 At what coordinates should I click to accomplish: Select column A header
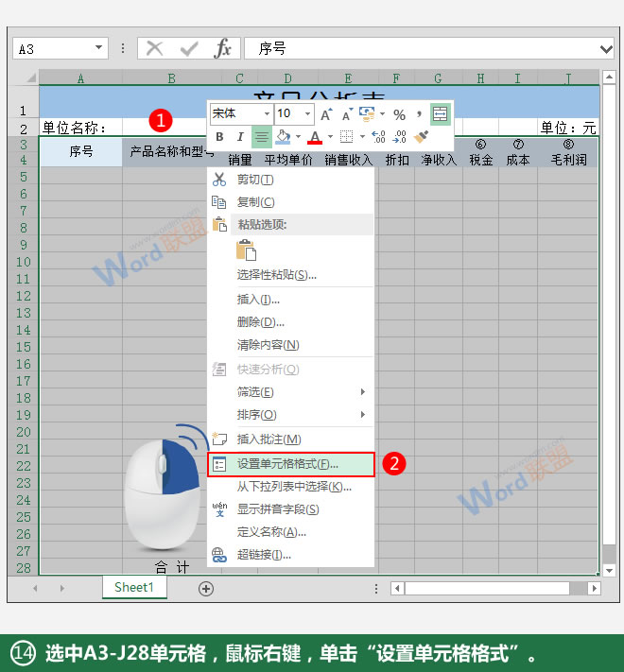(x=80, y=78)
